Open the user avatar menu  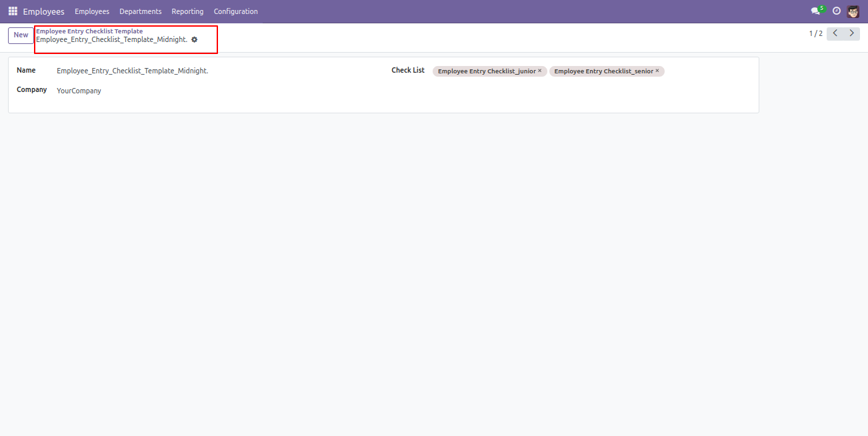click(x=853, y=11)
